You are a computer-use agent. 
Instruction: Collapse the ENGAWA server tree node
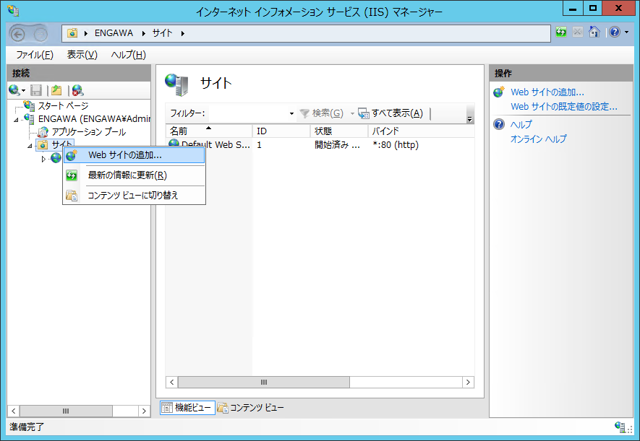pyautogui.click(x=16, y=120)
